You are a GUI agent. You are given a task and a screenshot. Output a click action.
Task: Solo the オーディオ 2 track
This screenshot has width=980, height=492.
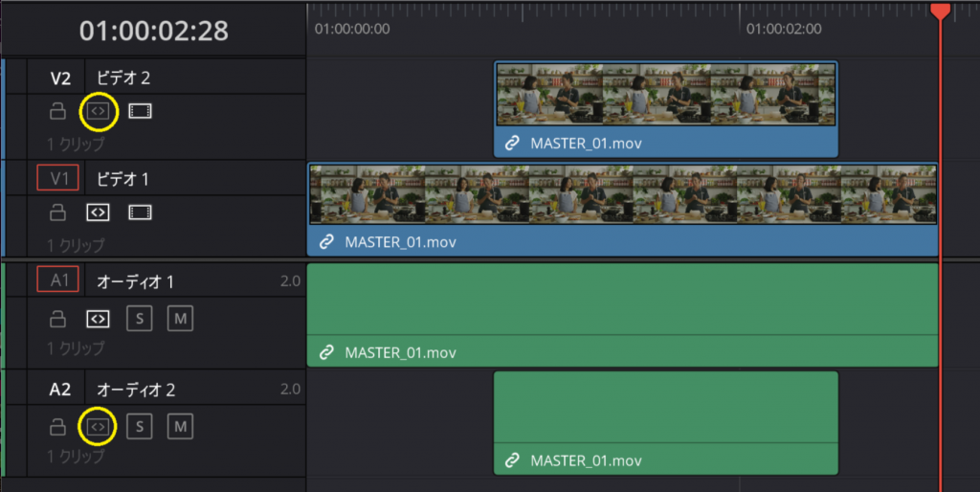click(x=140, y=426)
